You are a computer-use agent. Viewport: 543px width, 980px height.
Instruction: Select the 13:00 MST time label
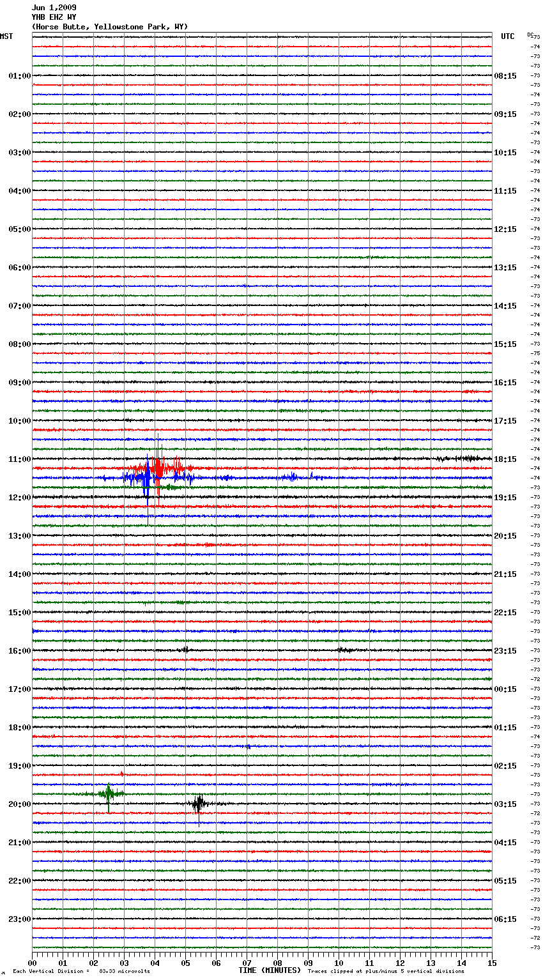click(20, 536)
